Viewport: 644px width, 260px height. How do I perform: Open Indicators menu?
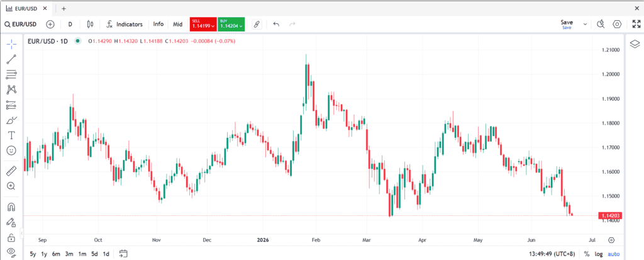click(x=125, y=25)
